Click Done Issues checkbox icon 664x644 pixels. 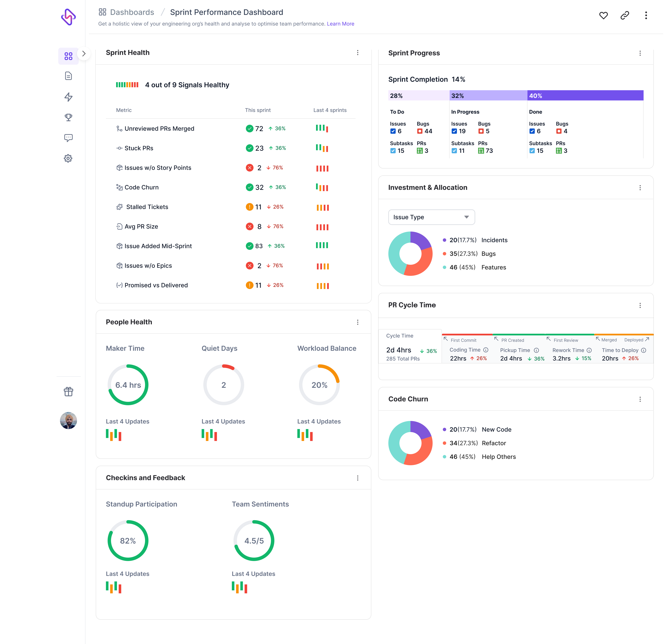pos(532,131)
